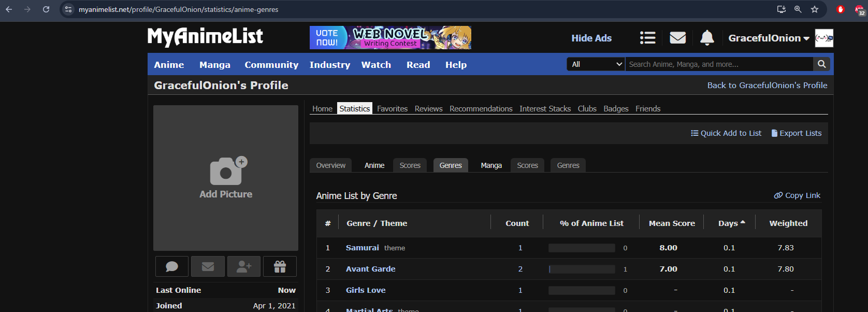This screenshot has height=312, width=868.
Task: Open the Industry navigation menu
Action: [x=330, y=65]
